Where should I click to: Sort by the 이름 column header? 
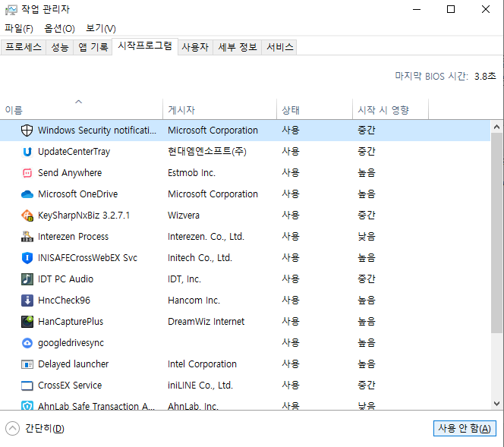[x=82, y=109]
